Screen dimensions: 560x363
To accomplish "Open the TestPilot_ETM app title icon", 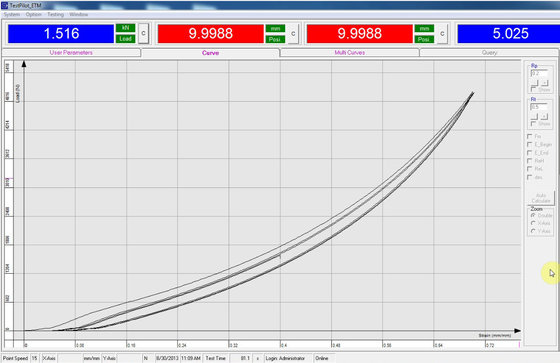I will coord(4,5).
